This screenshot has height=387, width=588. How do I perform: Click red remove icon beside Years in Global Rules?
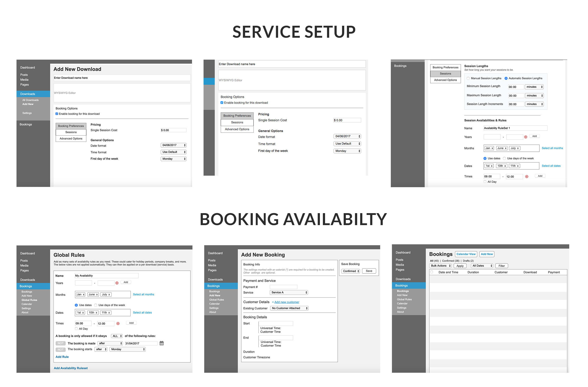[117, 283]
